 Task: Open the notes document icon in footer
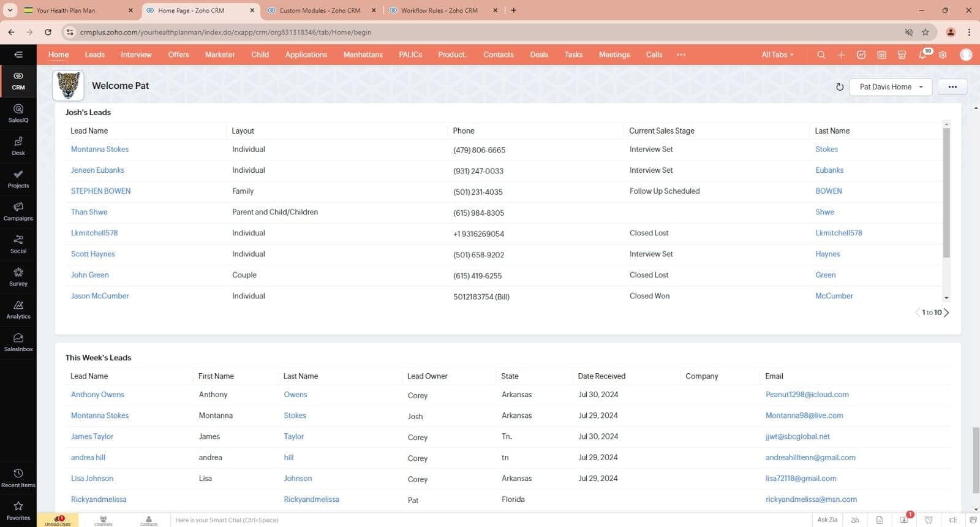(x=880, y=520)
